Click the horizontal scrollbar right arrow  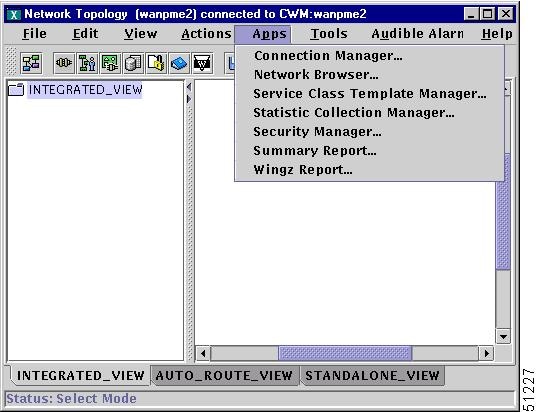point(486,353)
